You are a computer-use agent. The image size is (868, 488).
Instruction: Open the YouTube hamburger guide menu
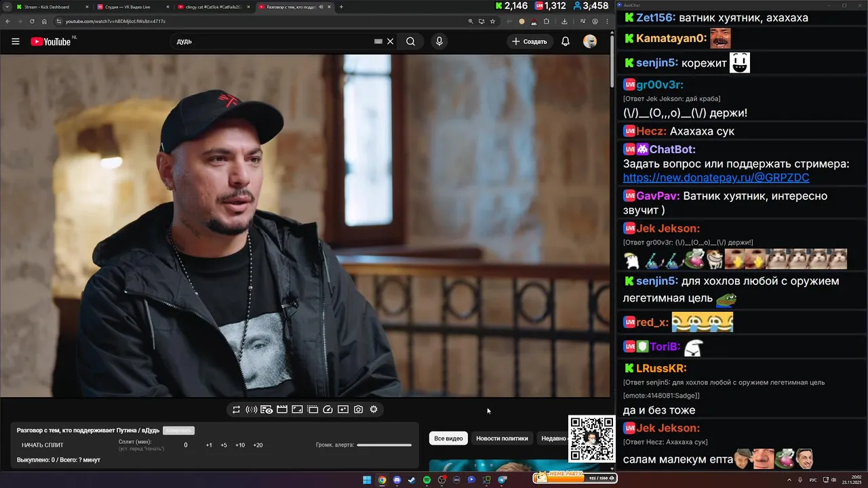click(16, 41)
